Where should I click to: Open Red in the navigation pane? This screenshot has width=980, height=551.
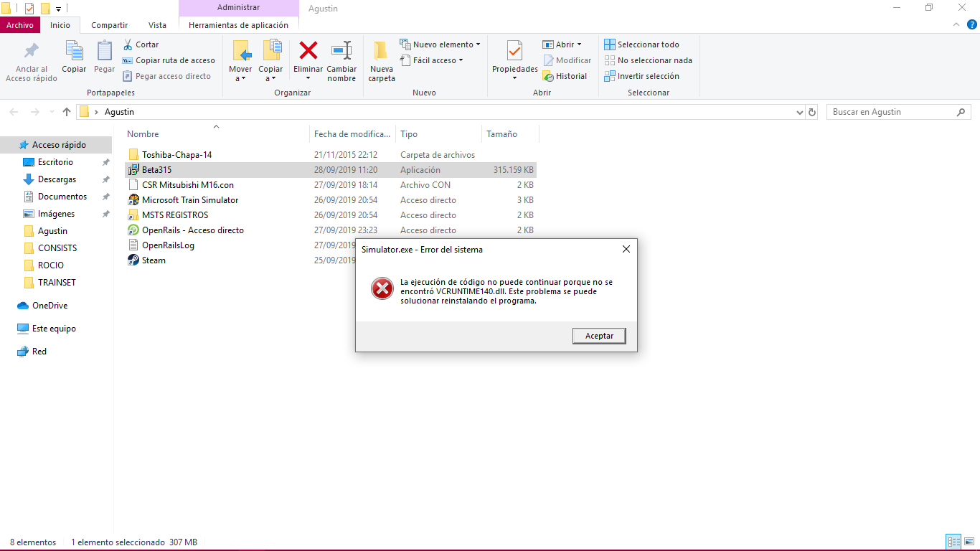(x=39, y=352)
